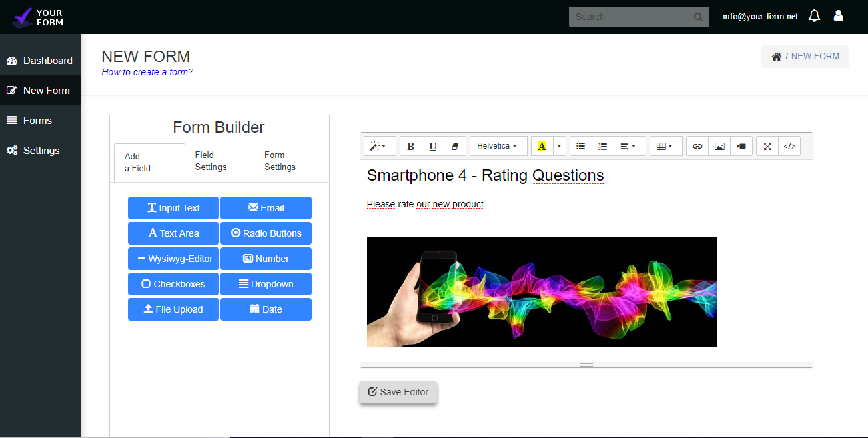Screen dimensions: 868x438
Task: Expand the table insertion dropdown
Action: click(666, 146)
